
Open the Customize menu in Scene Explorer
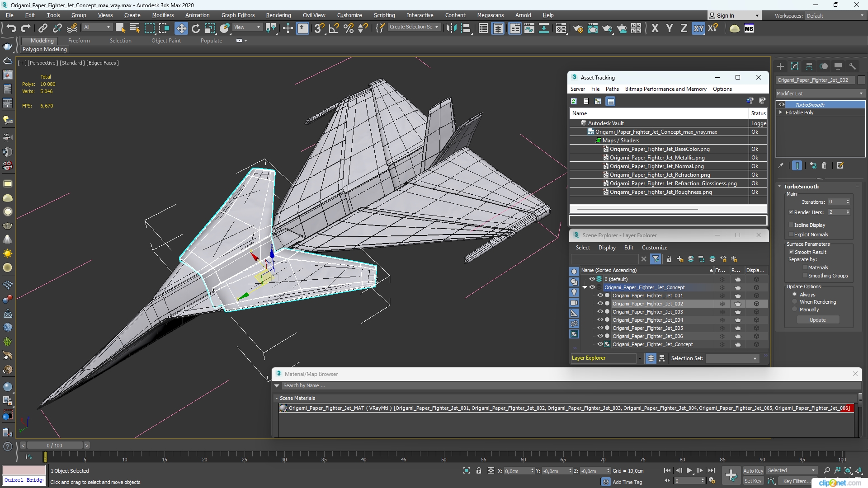(654, 248)
